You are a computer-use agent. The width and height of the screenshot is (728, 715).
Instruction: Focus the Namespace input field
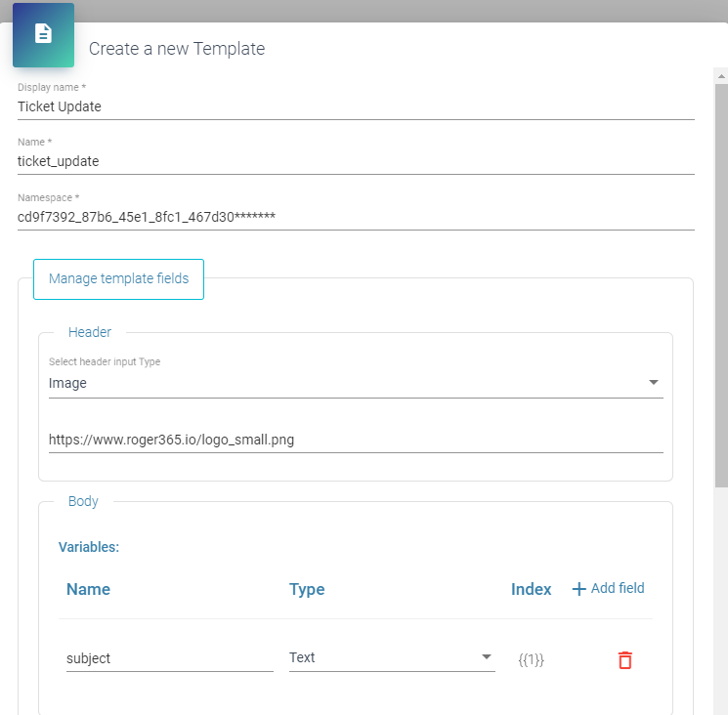(356, 217)
